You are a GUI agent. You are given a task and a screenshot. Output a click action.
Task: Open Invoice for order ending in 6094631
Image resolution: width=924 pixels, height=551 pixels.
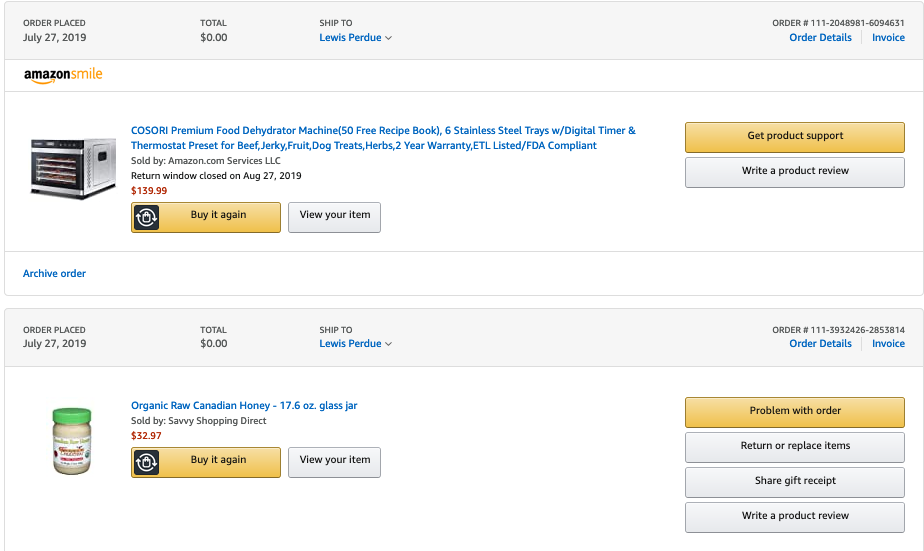[888, 38]
